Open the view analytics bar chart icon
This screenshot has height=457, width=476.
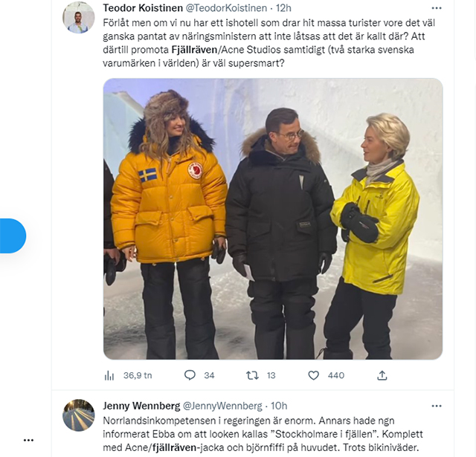[x=109, y=375]
